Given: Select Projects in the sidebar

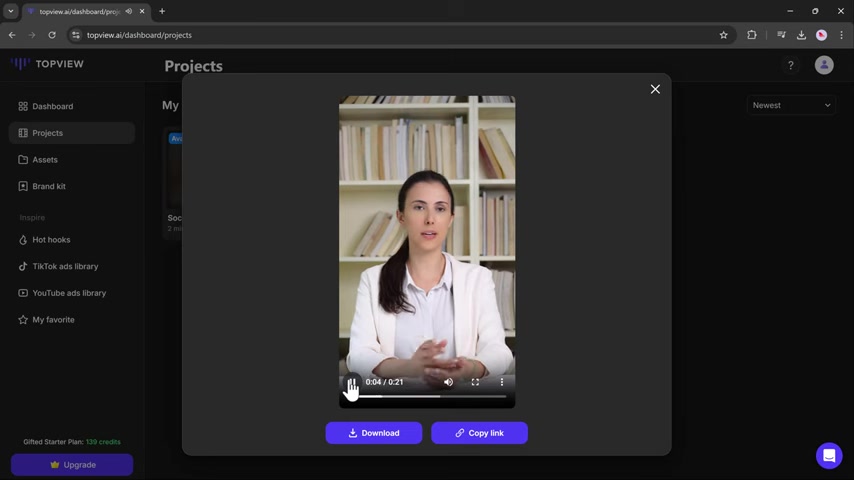Looking at the screenshot, I should (x=71, y=133).
